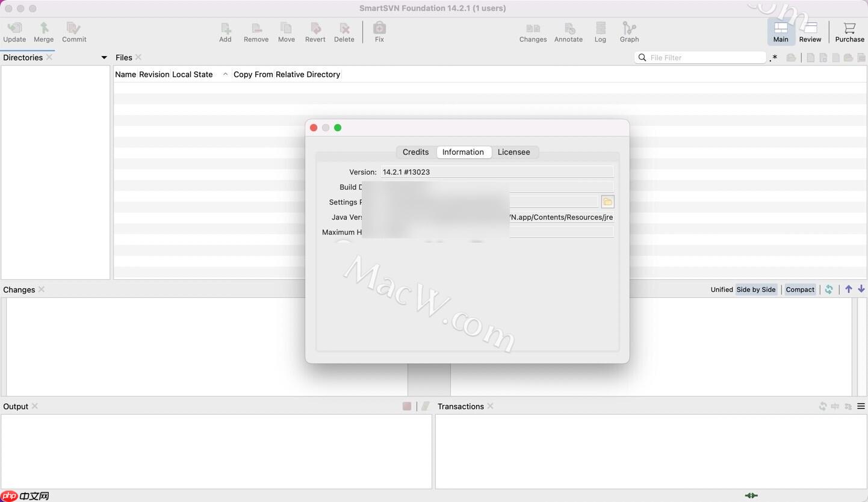Sort files by Copy From column
The image size is (868, 502).
tap(253, 74)
